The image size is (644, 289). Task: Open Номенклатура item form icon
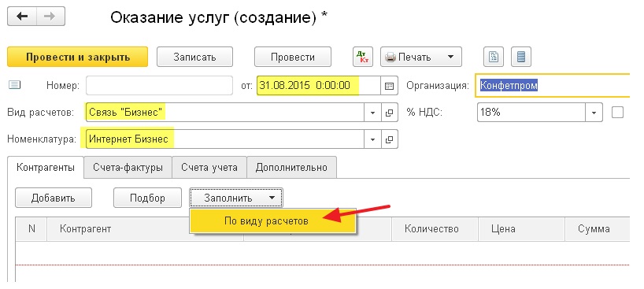pyautogui.click(x=390, y=139)
